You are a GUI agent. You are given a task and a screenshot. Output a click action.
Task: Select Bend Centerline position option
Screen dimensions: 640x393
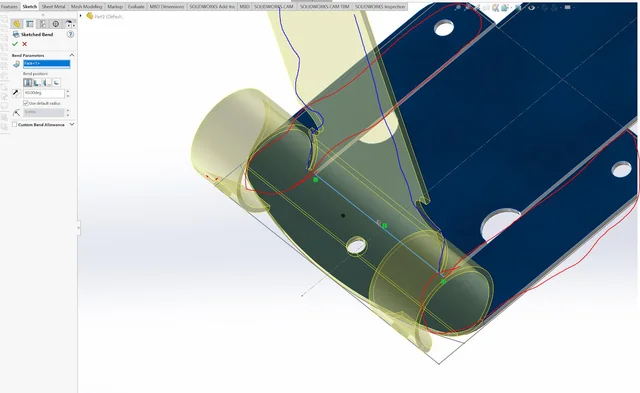pos(27,82)
